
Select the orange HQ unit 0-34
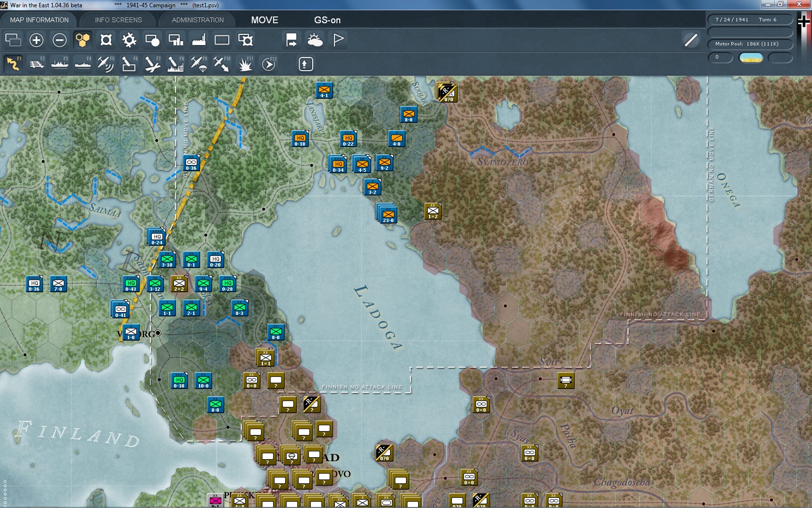(338, 164)
